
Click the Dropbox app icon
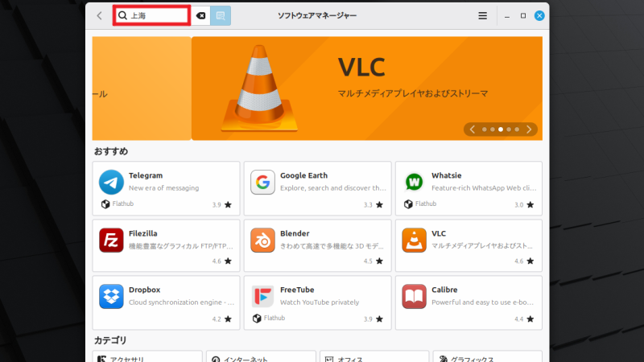(111, 296)
